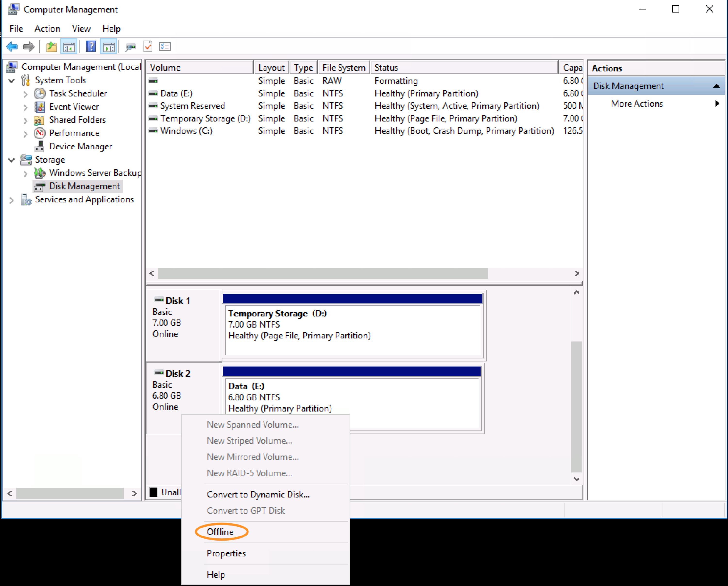Collapse the System Tools tree node
Screen dimensions: 728x586
[11, 80]
